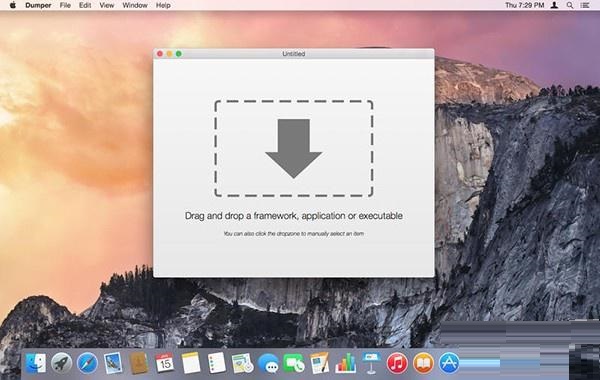Viewport: 600px width, 380px height.
Task: Open Finder from the dock
Action: [x=36, y=363]
